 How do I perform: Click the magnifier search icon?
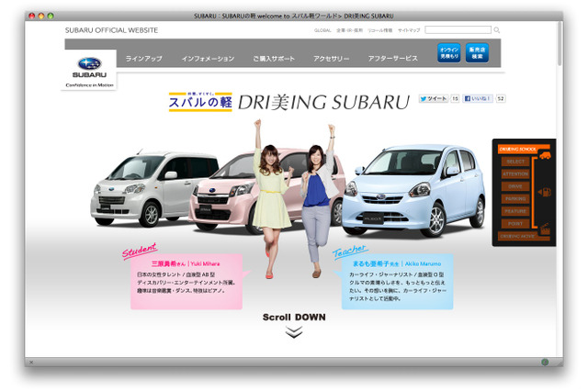[497, 30]
